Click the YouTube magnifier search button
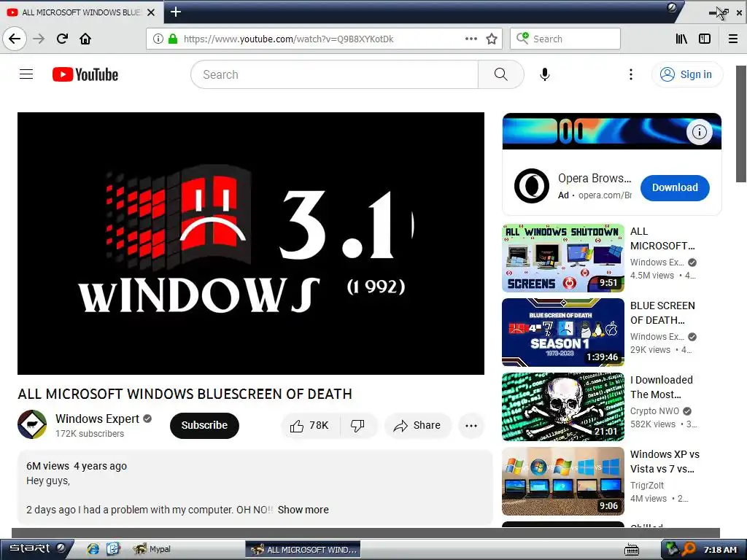Viewport: 747px width, 560px height. click(500, 74)
